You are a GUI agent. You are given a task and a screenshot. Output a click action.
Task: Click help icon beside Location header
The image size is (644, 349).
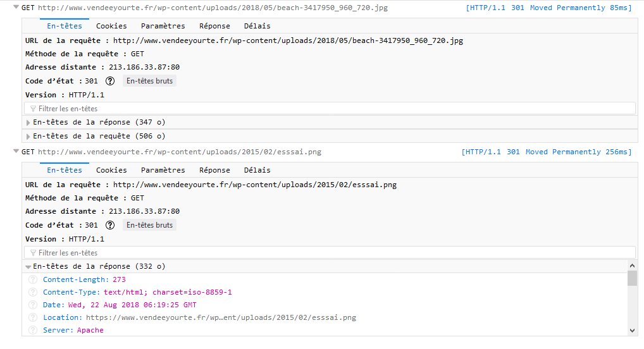point(33,318)
